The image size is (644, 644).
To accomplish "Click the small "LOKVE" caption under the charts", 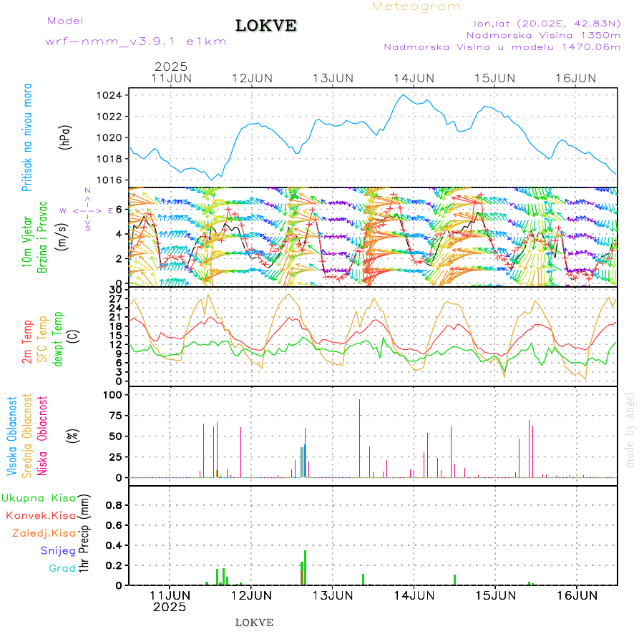I will point(254,623).
